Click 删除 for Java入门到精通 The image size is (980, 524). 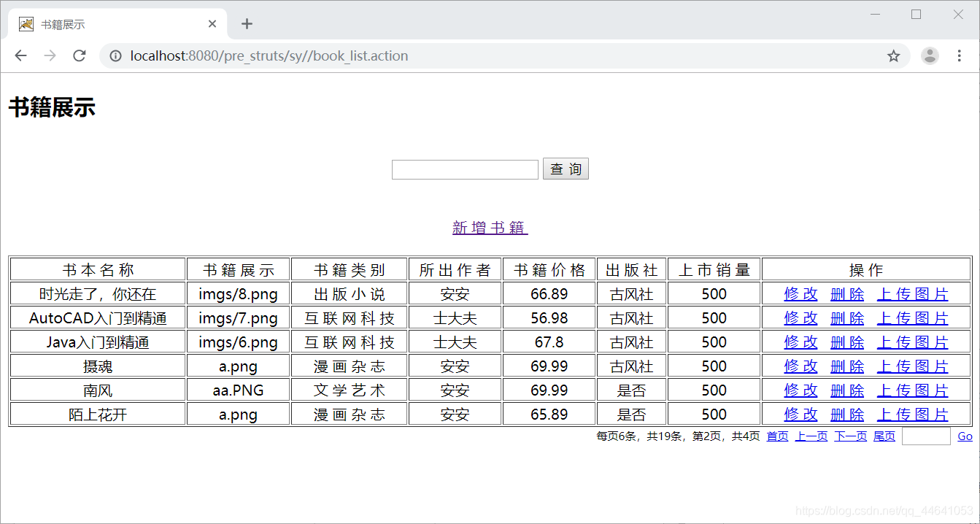tap(847, 342)
